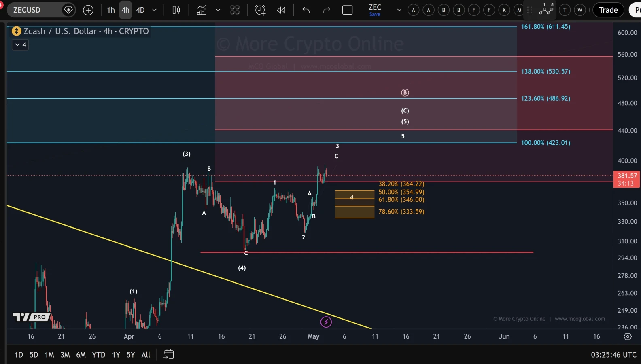Expand the timeframe interval dropdown
Viewport: 641px width, 364px height.
154,10
